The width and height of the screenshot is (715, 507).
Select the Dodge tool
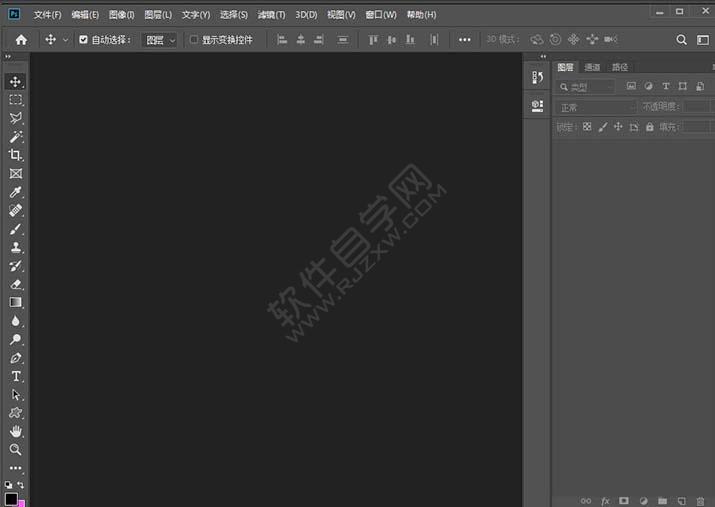[x=16, y=339]
